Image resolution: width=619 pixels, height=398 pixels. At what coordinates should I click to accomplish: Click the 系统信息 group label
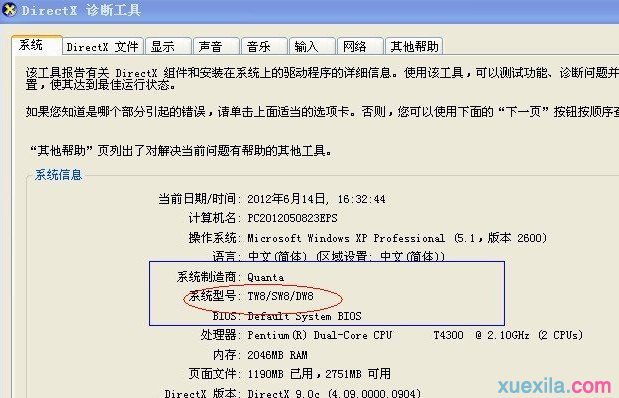point(58,175)
